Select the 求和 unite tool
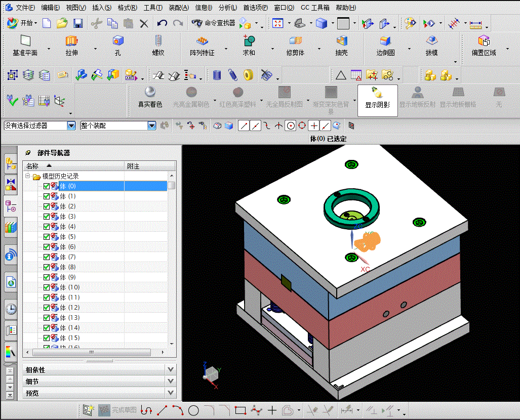This screenshot has width=520, height=420. (249, 46)
